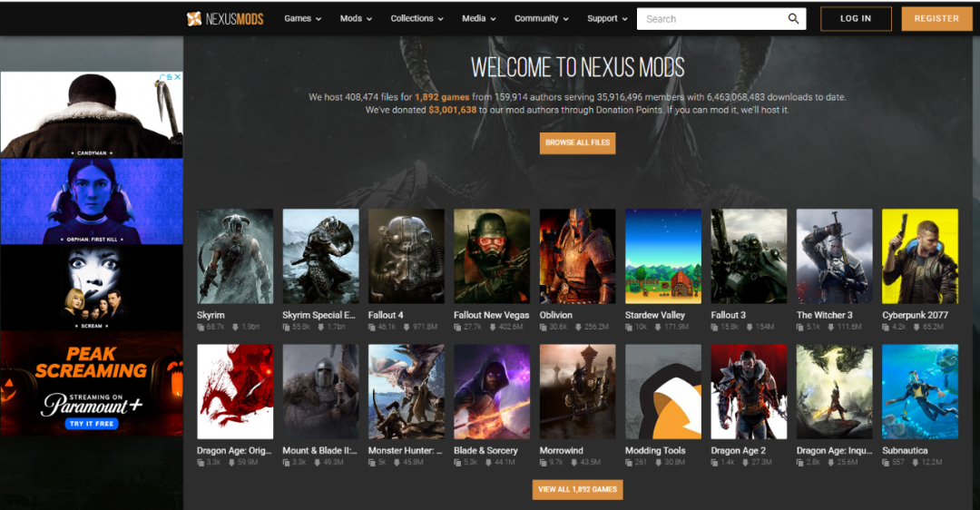Click the 'Morrowind' title text
The image size is (980, 510).
(562, 451)
